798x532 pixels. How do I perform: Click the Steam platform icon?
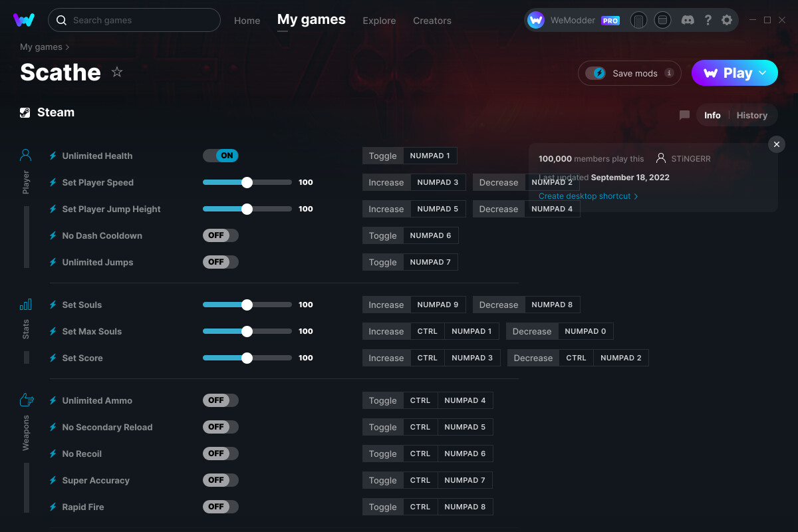[x=25, y=112]
